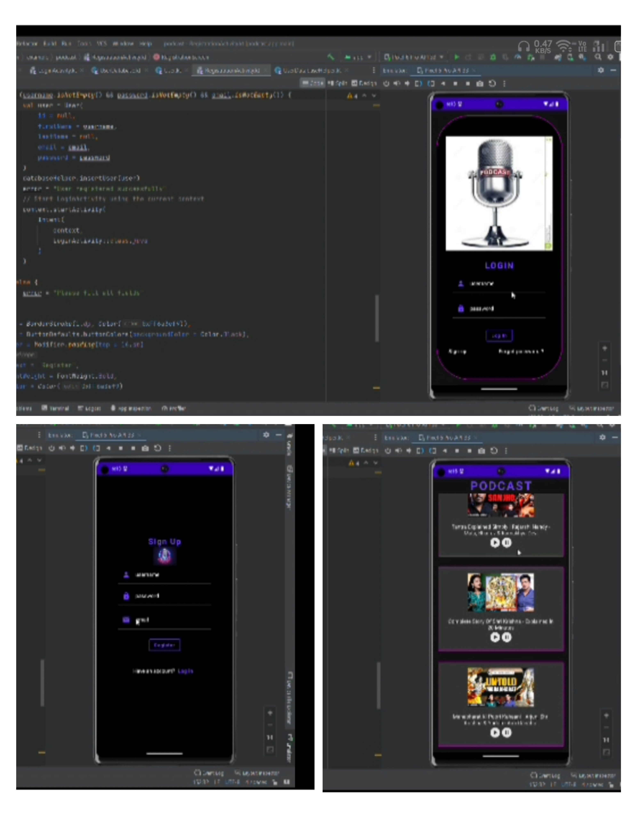Click emulator volume down icon in Login screenshot
Image resolution: width=637 pixels, height=840 pixels.
tap(407, 83)
